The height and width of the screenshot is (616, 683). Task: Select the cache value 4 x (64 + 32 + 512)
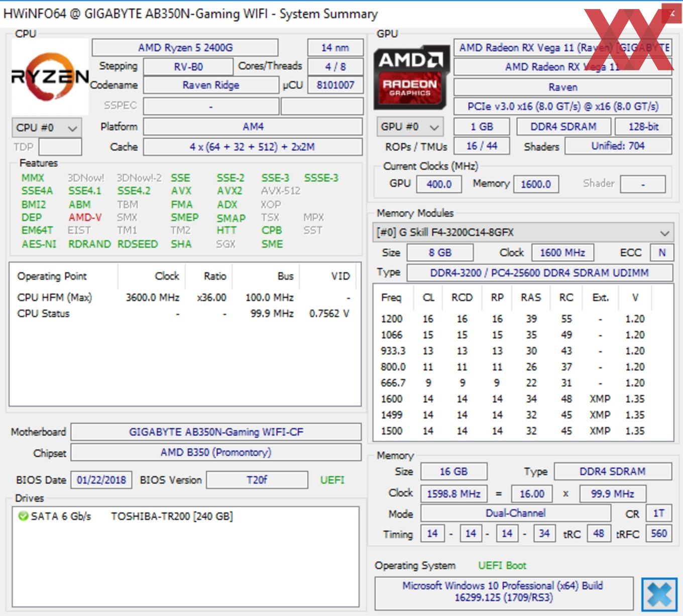click(253, 147)
